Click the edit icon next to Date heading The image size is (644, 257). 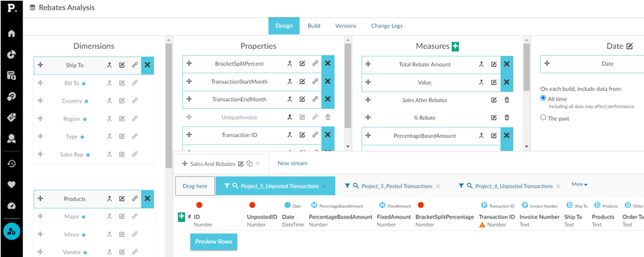(x=630, y=46)
